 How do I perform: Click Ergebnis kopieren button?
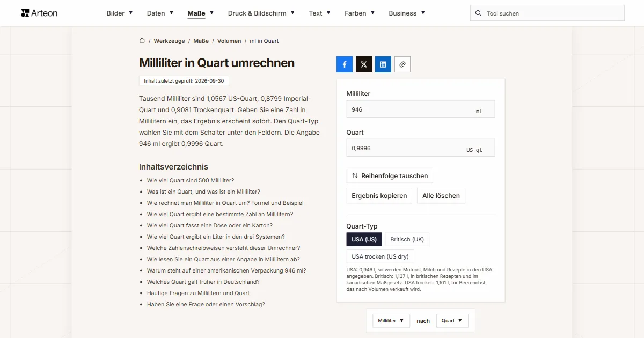[379, 196]
